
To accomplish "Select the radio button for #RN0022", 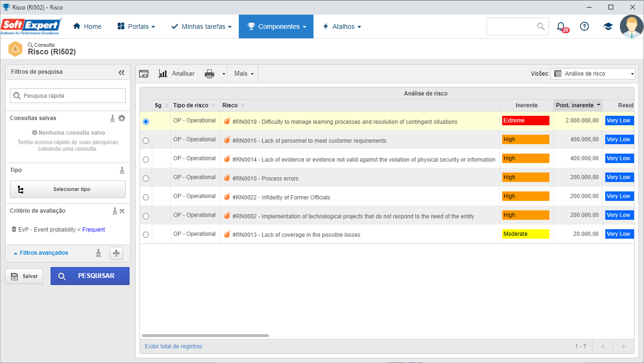I will pos(146,197).
